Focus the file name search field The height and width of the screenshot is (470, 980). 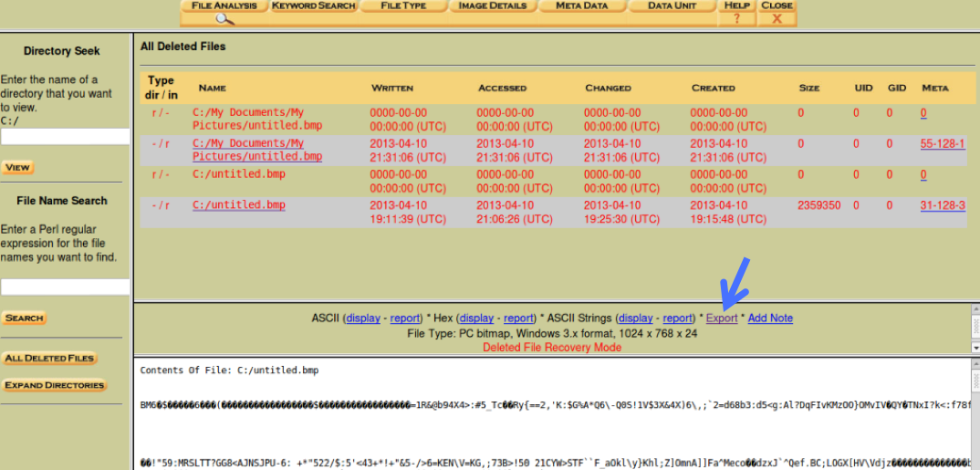pos(65,287)
